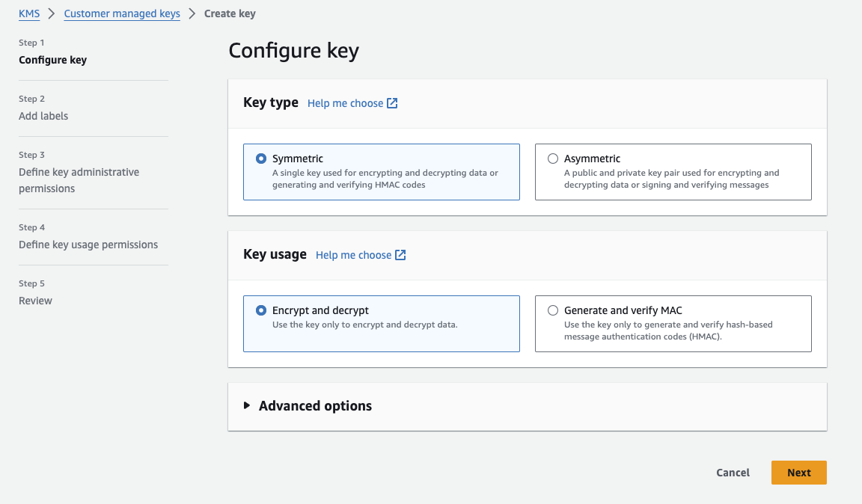
Task: Jump to Step 2 Add labels
Action: 43,116
